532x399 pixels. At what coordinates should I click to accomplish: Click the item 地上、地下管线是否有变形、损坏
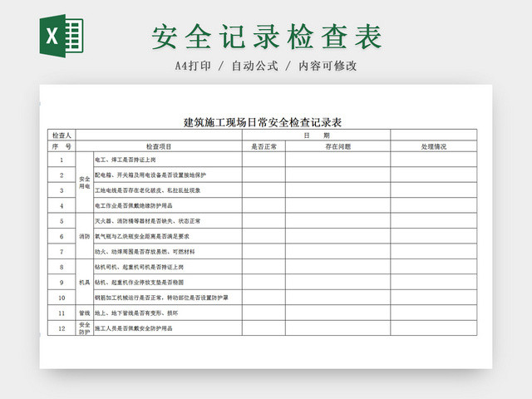[136, 313]
